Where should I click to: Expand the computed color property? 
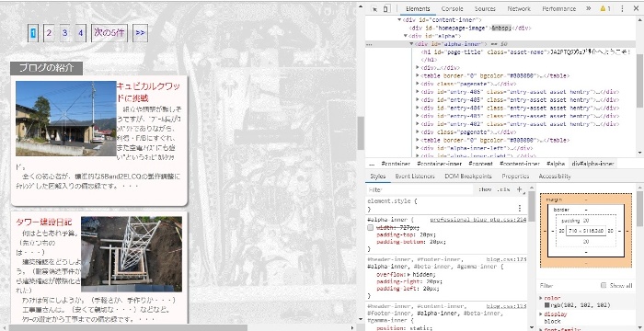541,298
